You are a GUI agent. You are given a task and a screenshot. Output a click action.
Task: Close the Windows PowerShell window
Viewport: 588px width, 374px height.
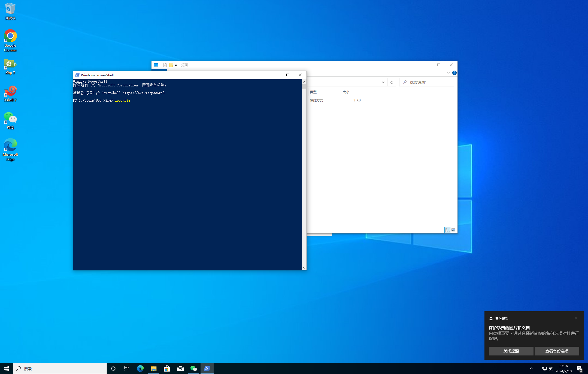pos(300,75)
